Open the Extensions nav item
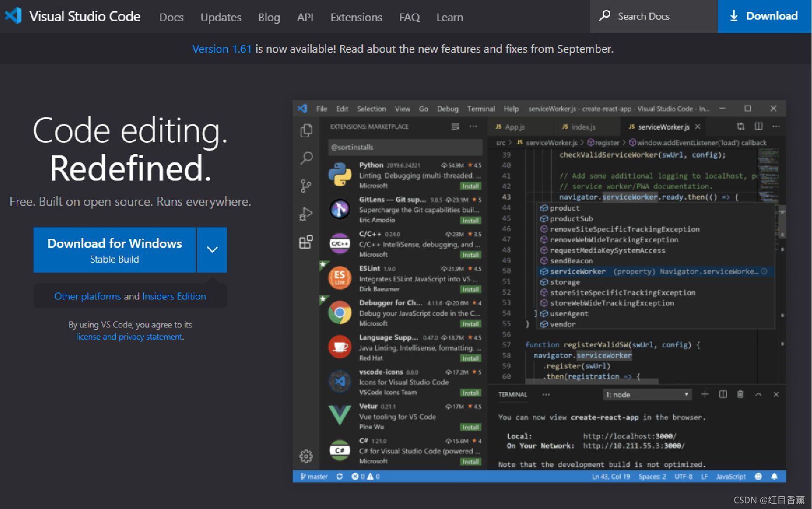The width and height of the screenshot is (812, 509). [356, 17]
